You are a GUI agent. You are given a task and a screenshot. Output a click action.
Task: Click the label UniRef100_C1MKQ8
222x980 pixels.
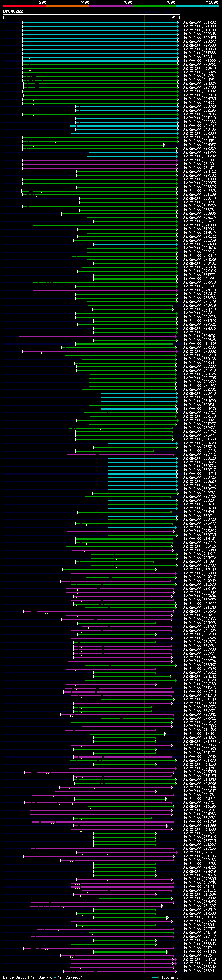[199, 569]
